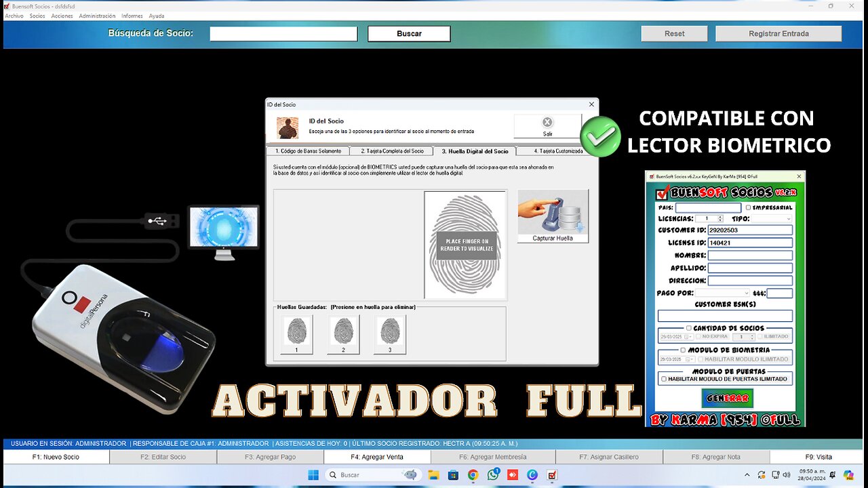
Task: Open File Explorer from the taskbar
Action: 433,474
